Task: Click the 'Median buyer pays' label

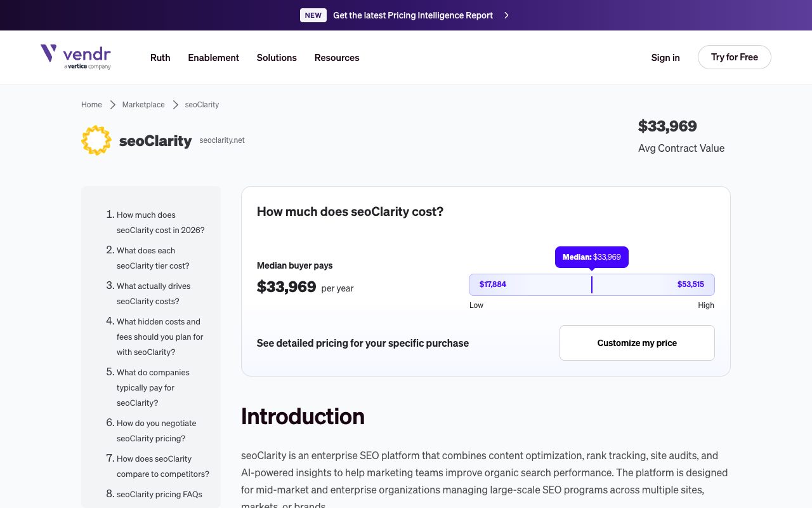Action: (x=295, y=265)
